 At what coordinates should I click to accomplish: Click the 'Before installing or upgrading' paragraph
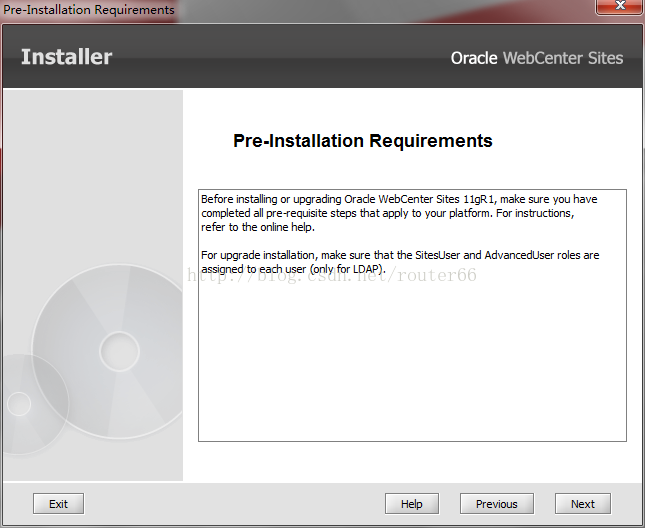[x=399, y=213]
